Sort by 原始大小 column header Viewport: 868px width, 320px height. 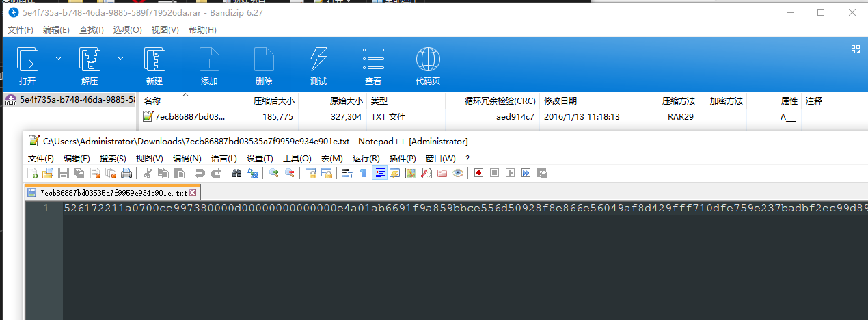[x=346, y=101]
